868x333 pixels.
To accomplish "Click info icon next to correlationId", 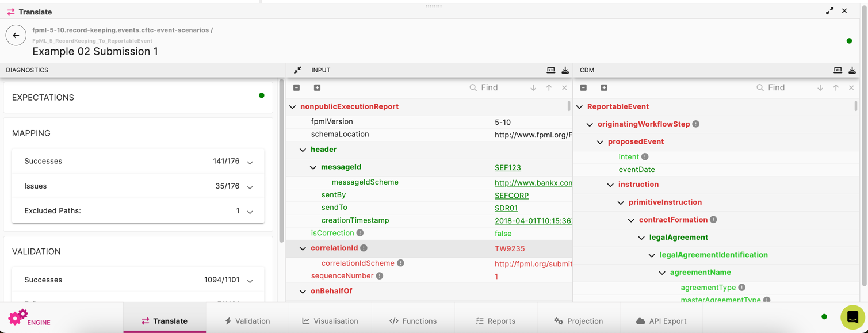I will (364, 248).
